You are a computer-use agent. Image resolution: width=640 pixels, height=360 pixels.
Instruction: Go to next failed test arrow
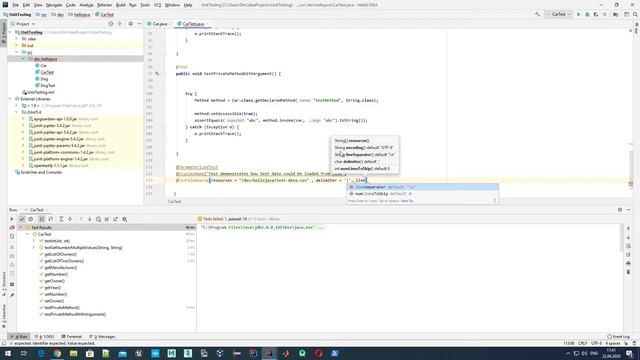pyautogui.click(x=89, y=219)
